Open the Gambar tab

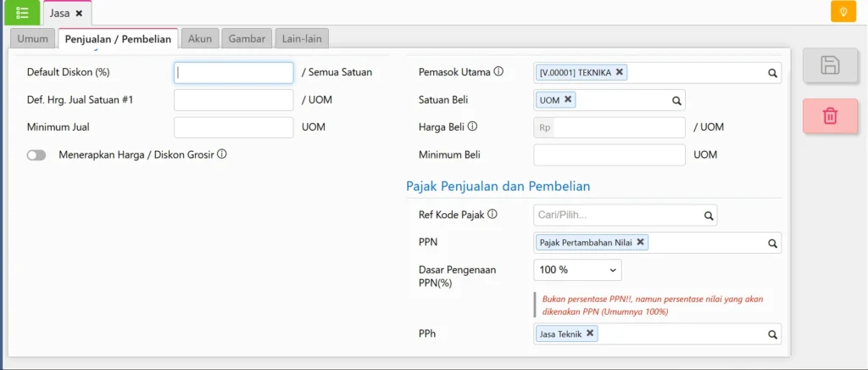[x=247, y=39]
